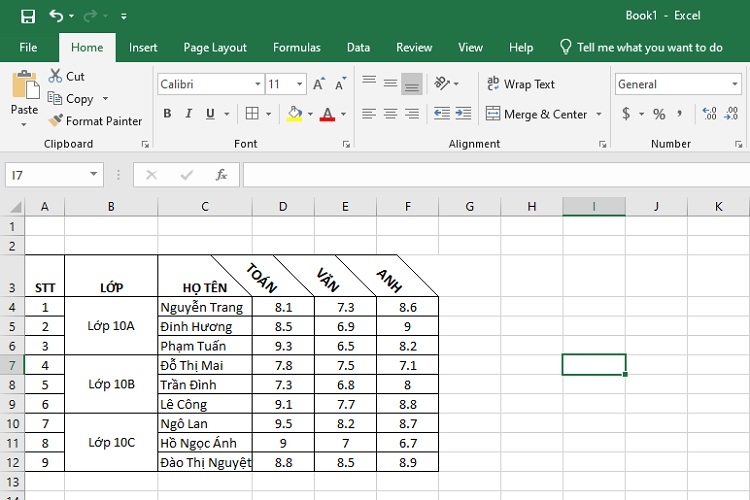Expand the Copy dropdown arrow
The height and width of the screenshot is (500, 750).
pyautogui.click(x=105, y=99)
